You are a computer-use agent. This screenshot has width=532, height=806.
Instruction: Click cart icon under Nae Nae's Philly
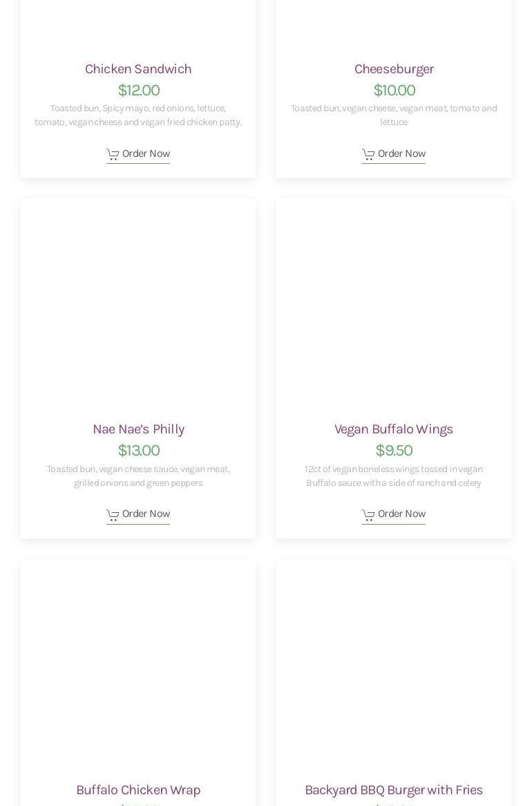coord(113,514)
